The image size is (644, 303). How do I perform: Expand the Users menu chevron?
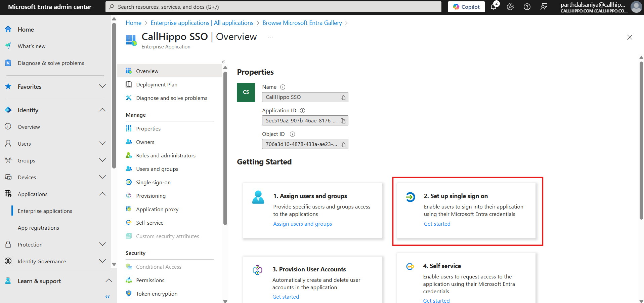tap(102, 144)
